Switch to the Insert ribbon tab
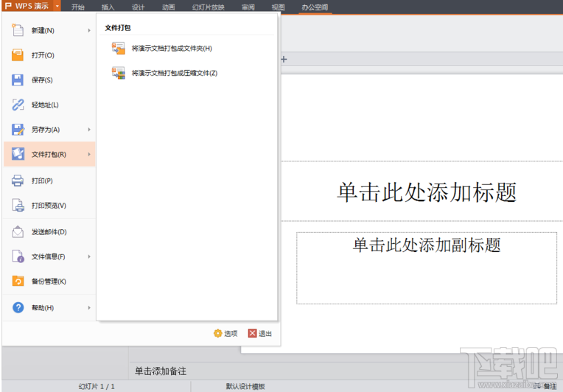This screenshot has height=392, width=563. (108, 7)
